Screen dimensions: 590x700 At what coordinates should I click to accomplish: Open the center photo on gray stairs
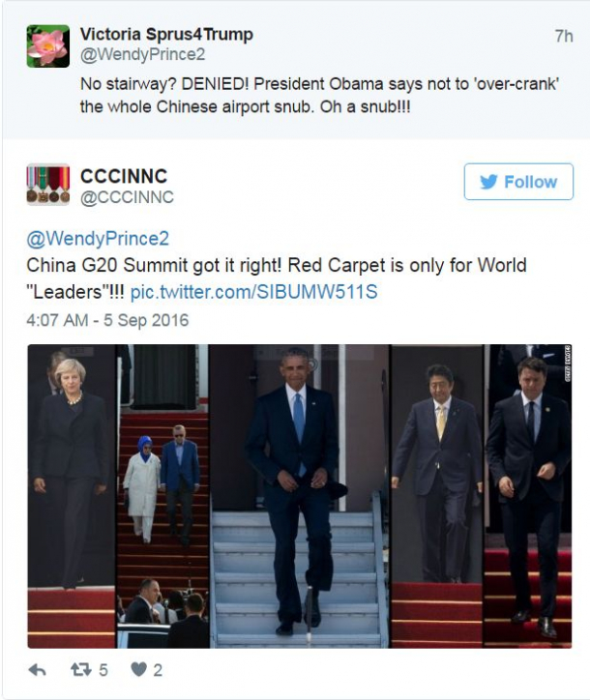pyautogui.click(x=300, y=496)
